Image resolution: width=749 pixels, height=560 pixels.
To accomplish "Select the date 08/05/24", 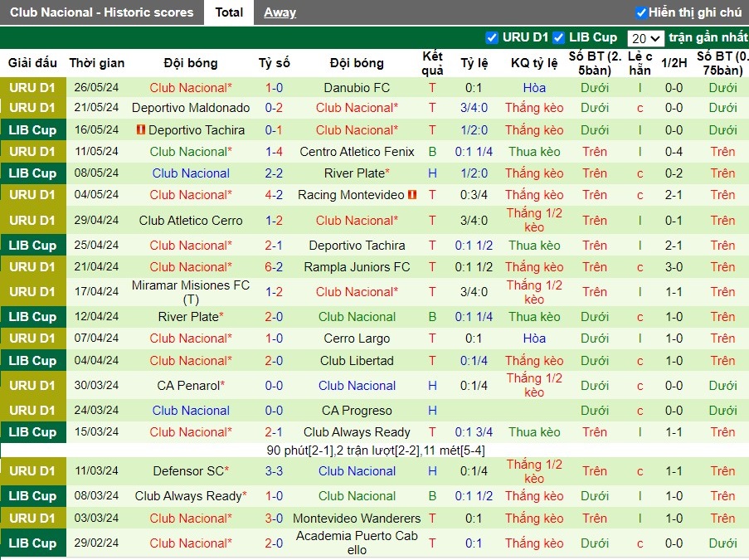I will click(x=96, y=173).
